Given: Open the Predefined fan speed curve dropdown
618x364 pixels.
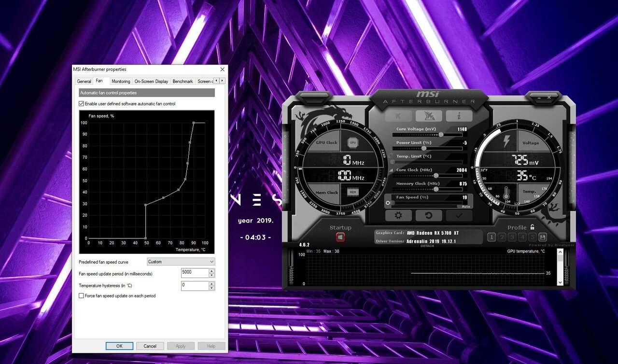Looking at the screenshot, I should click(181, 262).
